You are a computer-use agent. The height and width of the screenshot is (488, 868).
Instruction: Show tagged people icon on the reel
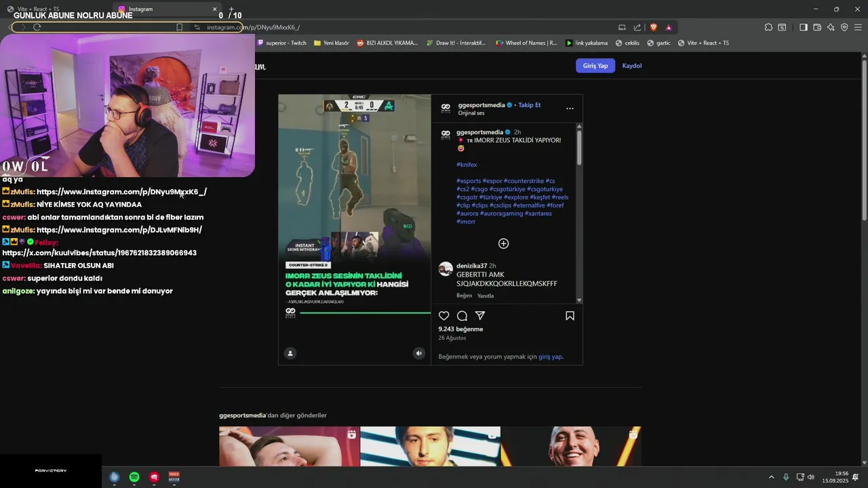pyautogui.click(x=290, y=353)
